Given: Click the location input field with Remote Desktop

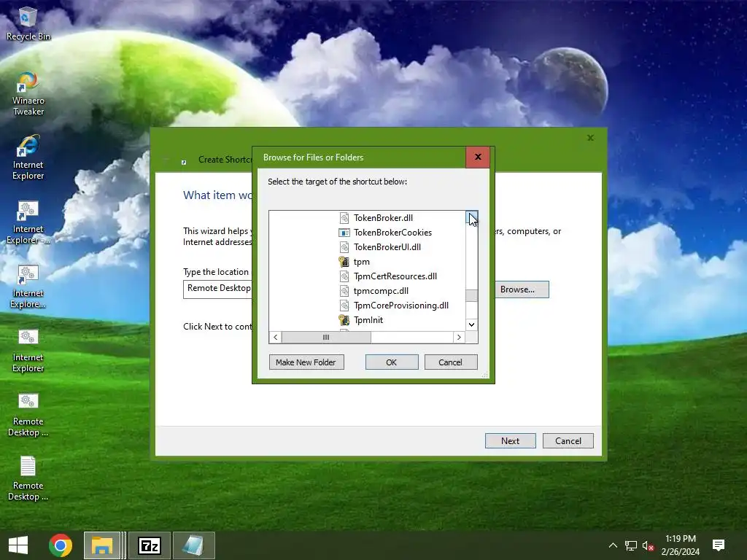Looking at the screenshot, I should [x=217, y=289].
